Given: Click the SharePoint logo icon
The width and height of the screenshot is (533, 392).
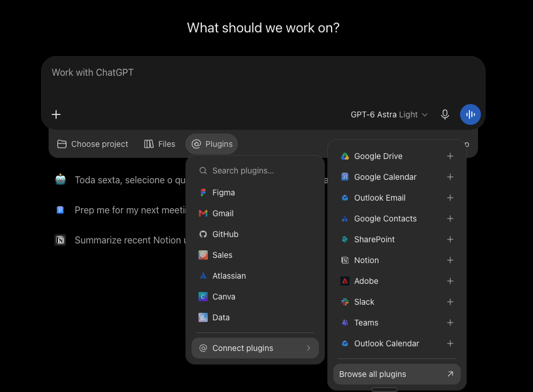Looking at the screenshot, I should (345, 239).
